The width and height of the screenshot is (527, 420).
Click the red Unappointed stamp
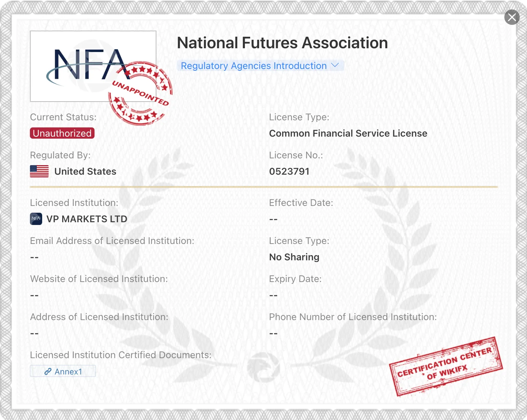[x=140, y=93]
